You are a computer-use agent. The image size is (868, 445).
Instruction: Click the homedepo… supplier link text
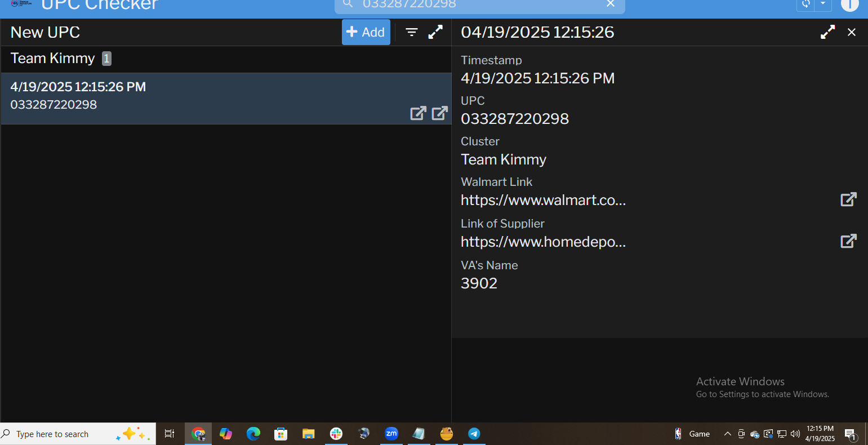(x=543, y=242)
